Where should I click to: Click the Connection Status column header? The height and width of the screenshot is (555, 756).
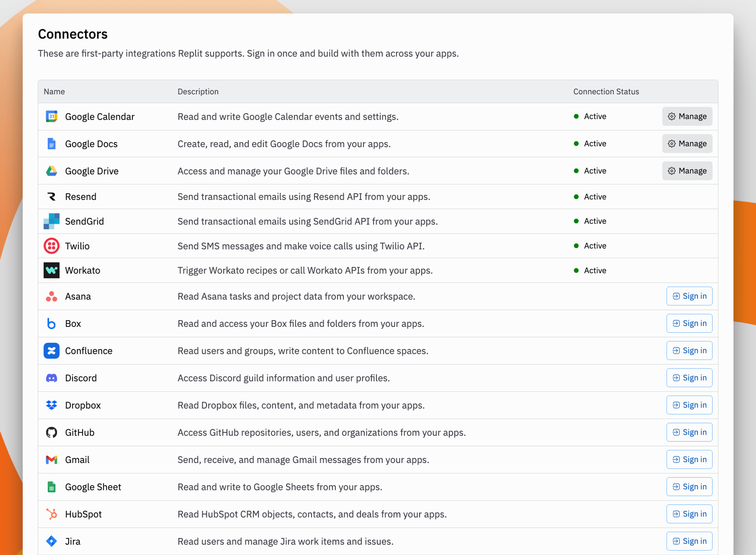(x=606, y=92)
